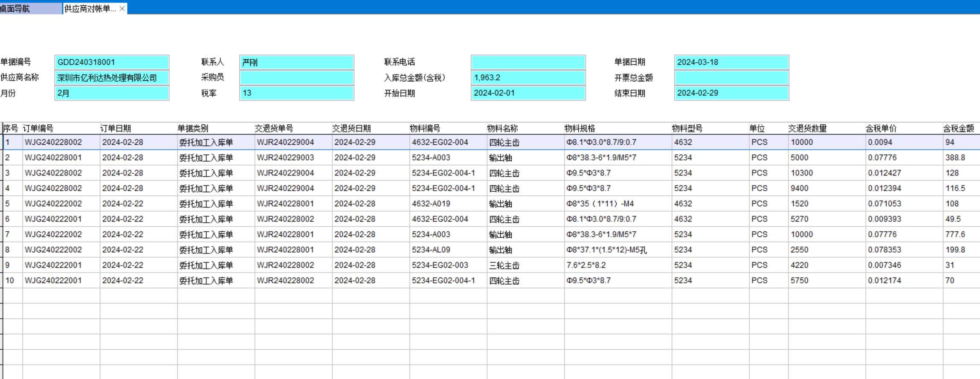Select the 供应商对帐单 tab
Screen dimensions: 980x379
90,9
